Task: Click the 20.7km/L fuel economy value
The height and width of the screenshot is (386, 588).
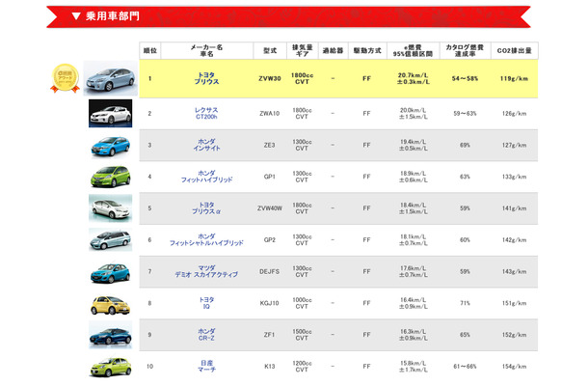Action: click(x=413, y=75)
